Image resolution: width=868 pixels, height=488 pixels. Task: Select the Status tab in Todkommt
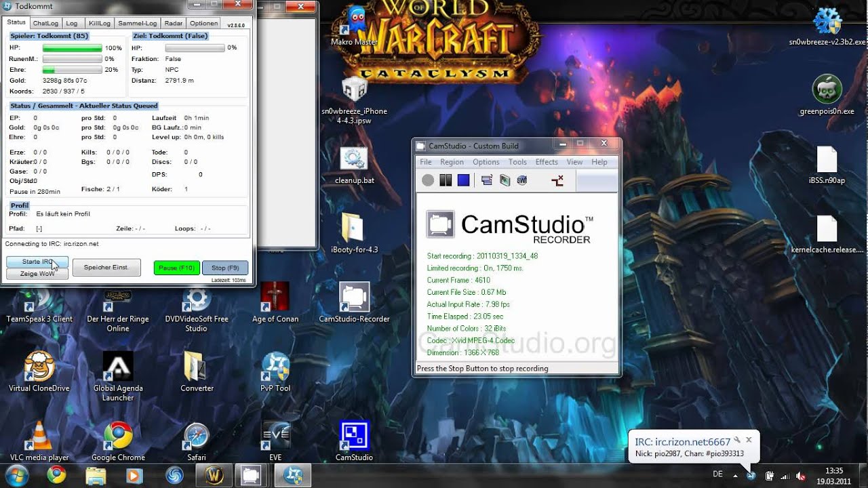pyautogui.click(x=16, y=22)
